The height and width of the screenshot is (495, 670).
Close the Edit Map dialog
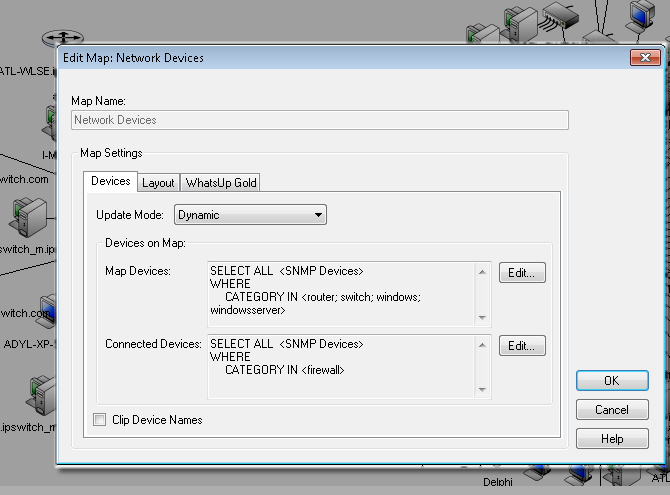click(x=645, y=58)
